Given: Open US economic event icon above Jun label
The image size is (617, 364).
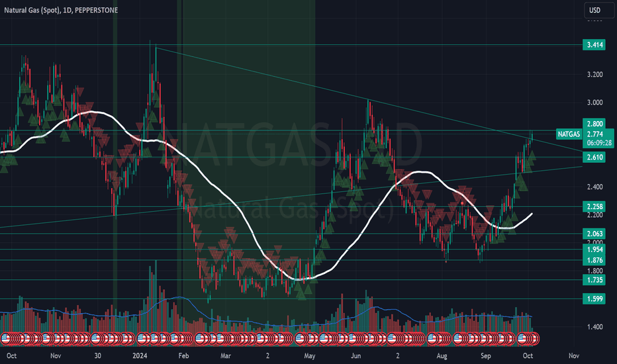Looking at the screenshot, I should (x=352, y=338).
